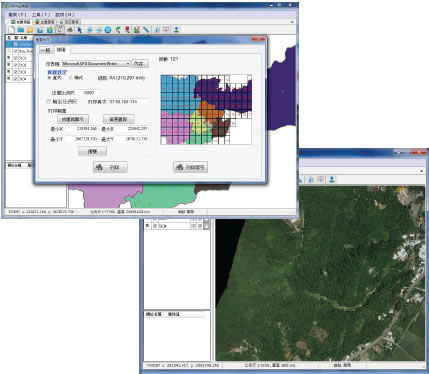The width and height of the screenshot is (429, 374).
Task: Click the left button under 列印範圍
Action: pyautogui.click(x=73, y=119)
